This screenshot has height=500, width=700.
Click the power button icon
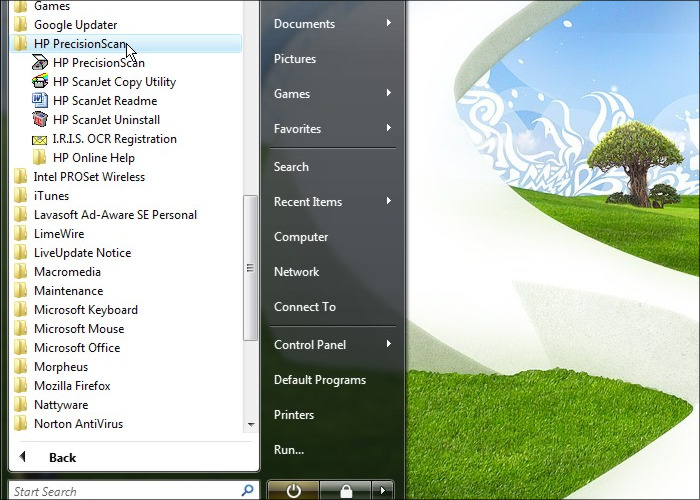pyautogui.click(x=293, y=491)
